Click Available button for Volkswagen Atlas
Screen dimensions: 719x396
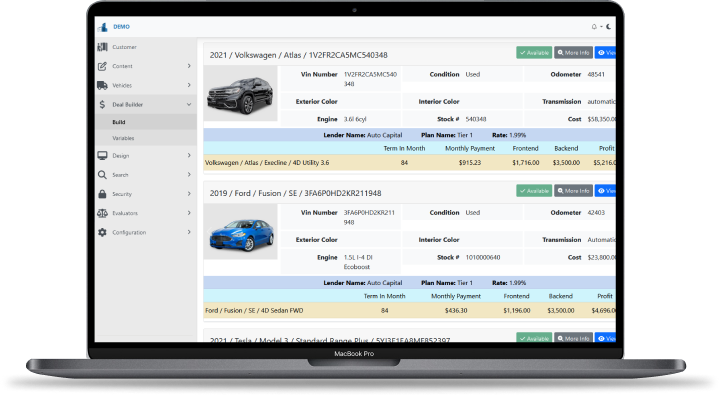pyautogui.click(x=534, y=53)
